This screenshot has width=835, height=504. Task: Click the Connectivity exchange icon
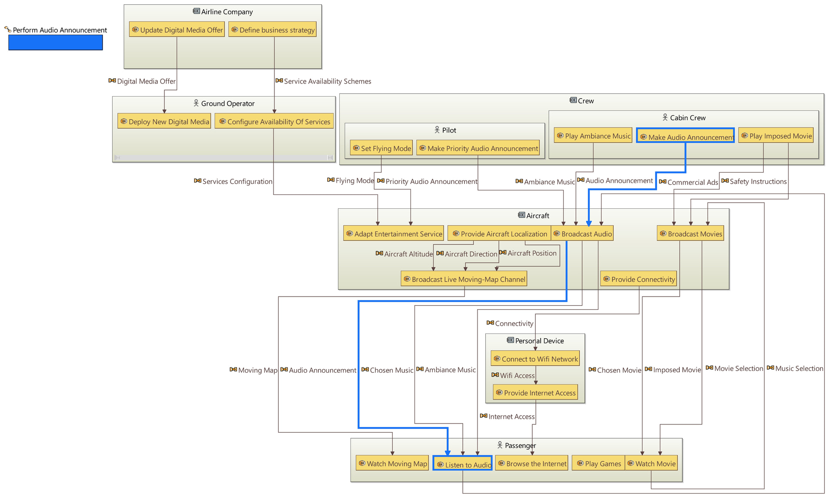[x=490, y=323]
